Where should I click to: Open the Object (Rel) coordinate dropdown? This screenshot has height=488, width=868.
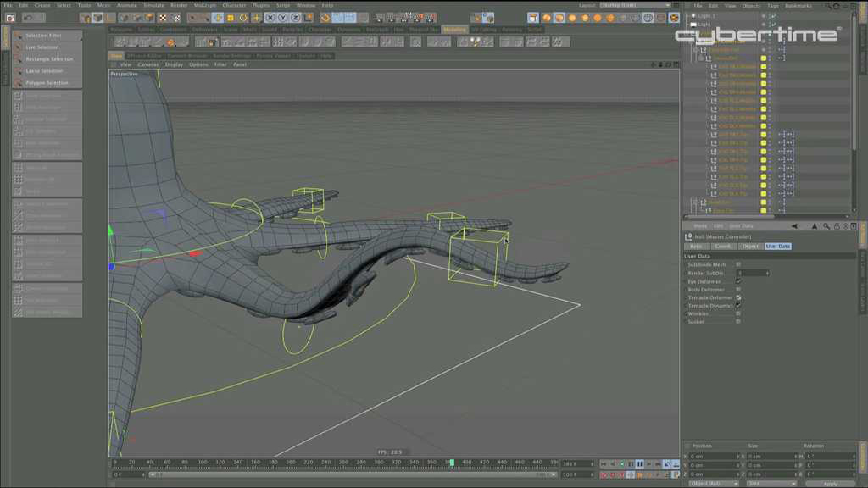click(712, 484)
